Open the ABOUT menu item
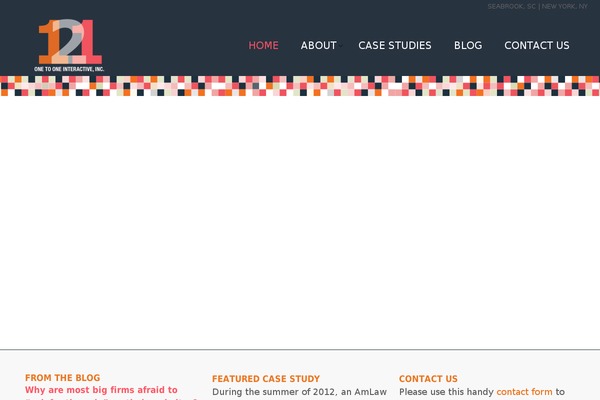This screenshot has width=600, height=400. tap(318, 46)
